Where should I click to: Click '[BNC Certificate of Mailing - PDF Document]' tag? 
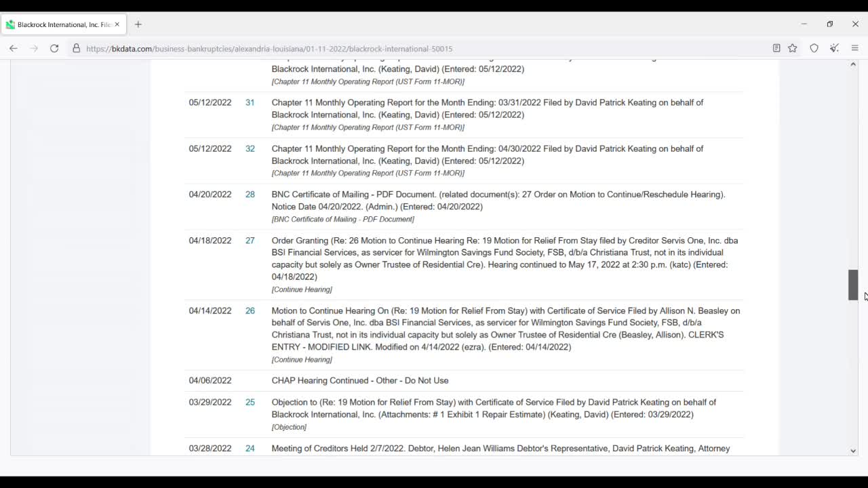343,219
